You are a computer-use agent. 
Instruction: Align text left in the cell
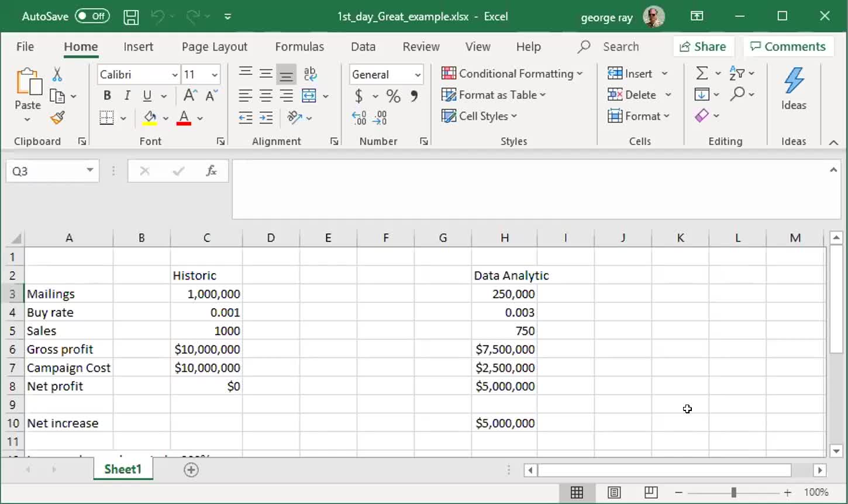click(246, 96)
